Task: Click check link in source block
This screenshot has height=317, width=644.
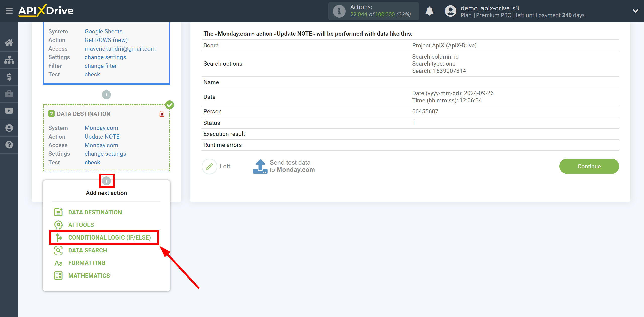Action: (x=92, y=74)
